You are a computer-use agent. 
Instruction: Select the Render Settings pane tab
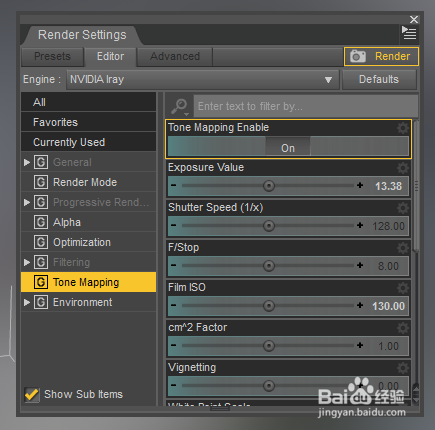(x=82, y=35)
